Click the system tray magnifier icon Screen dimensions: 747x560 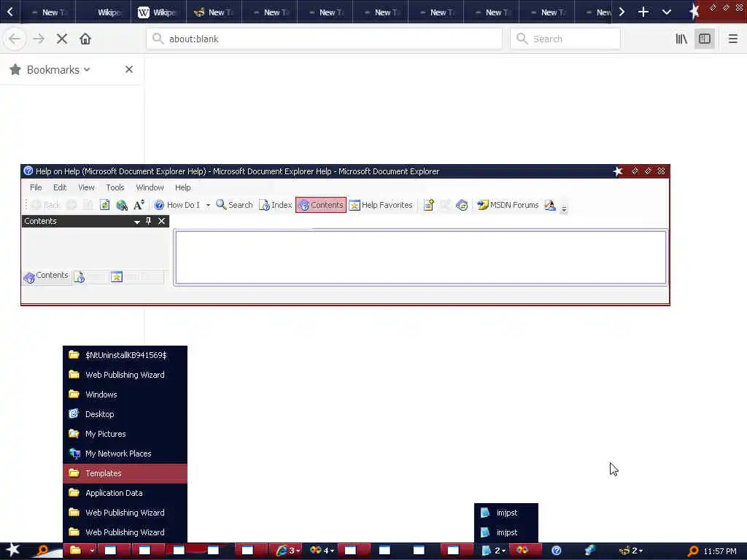click(x=693, y=551)
